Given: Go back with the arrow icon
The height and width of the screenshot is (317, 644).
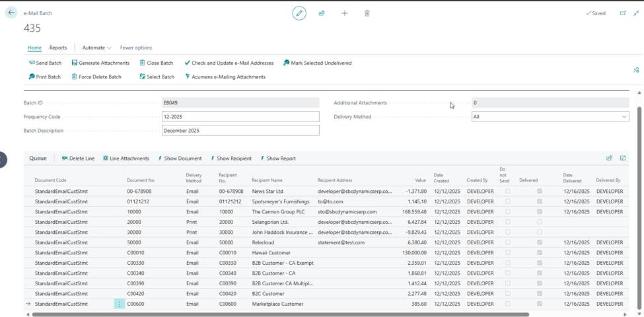Looking at the screenshot, I should click(x=11, y=13).
